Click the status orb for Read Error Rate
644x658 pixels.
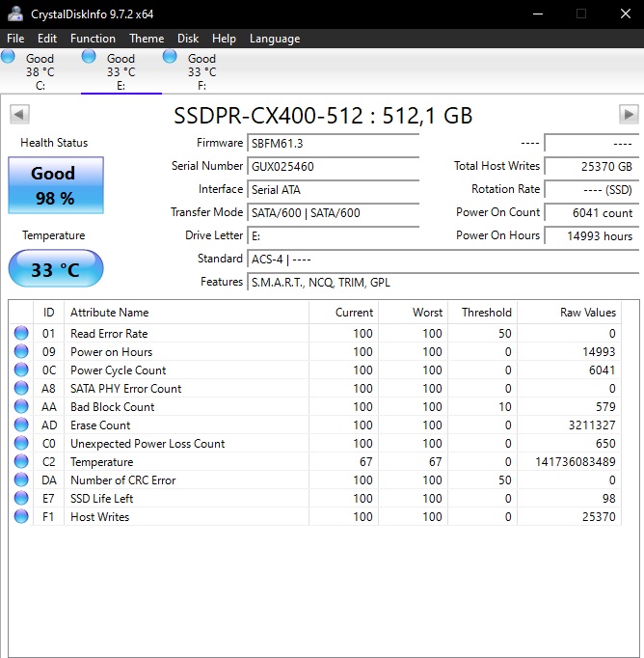tap(21, 333)
